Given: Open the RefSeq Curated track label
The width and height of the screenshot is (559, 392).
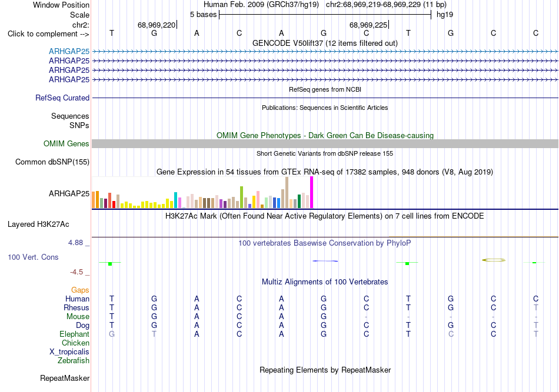Looking at the screenshot, I should tap(62, 98).
